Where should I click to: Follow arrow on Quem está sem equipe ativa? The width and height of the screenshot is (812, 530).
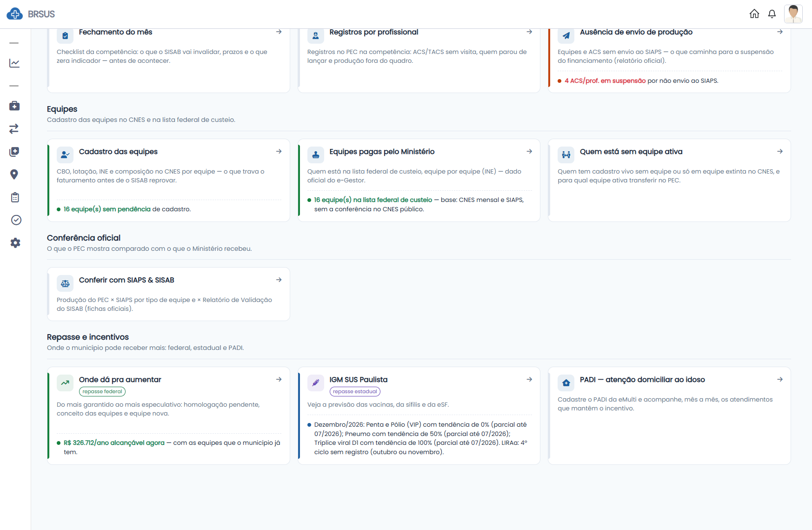click(780, 151)
